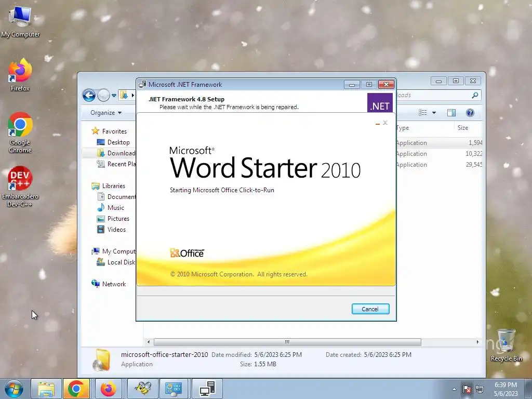Open the Organize menu in Explorer
This screenshot has width=532, height=399.
click(106, 113)
